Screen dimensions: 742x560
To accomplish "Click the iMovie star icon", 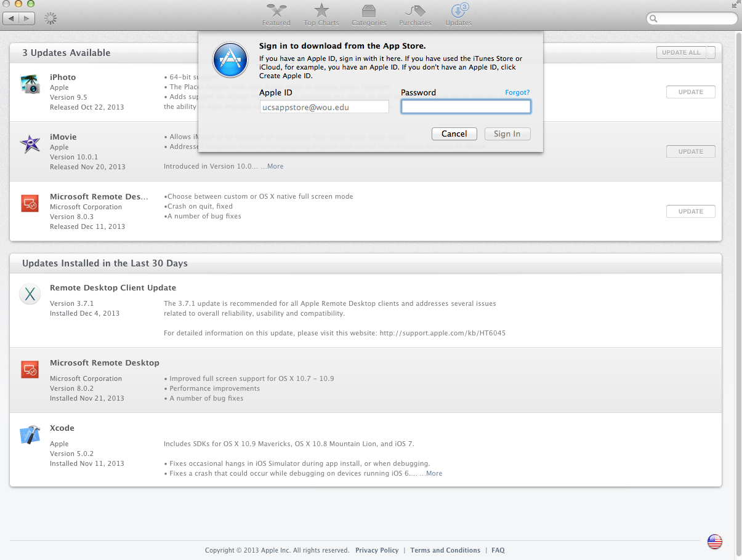I will pos(30,144).
